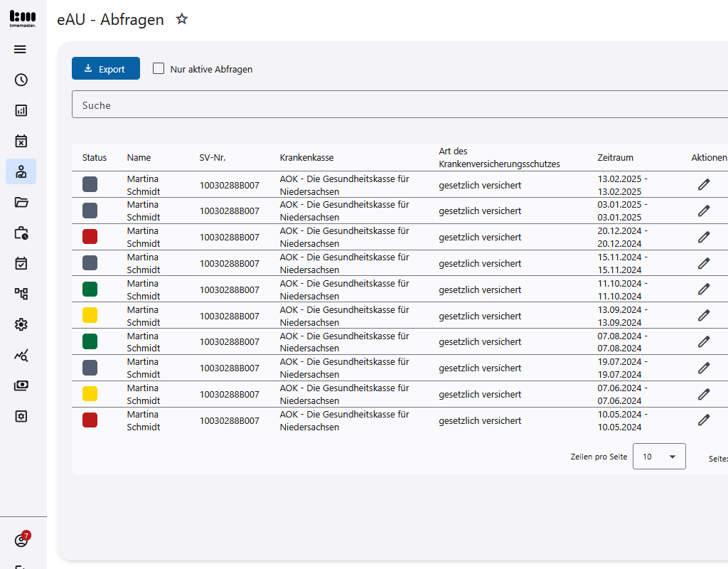Click the red status square for 10.05.2024
This screenshot has height=569, width=728.
90,420
